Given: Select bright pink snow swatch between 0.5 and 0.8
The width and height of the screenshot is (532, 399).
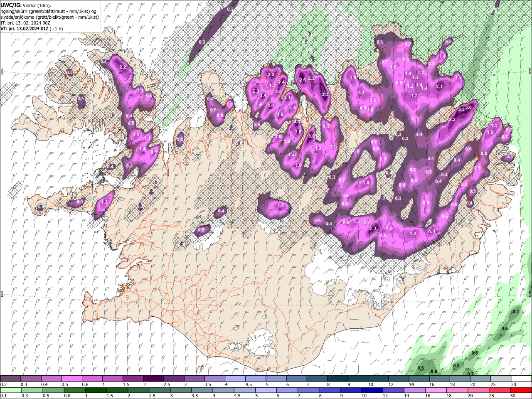Looking at the screenshot, I should pos(71,379).
